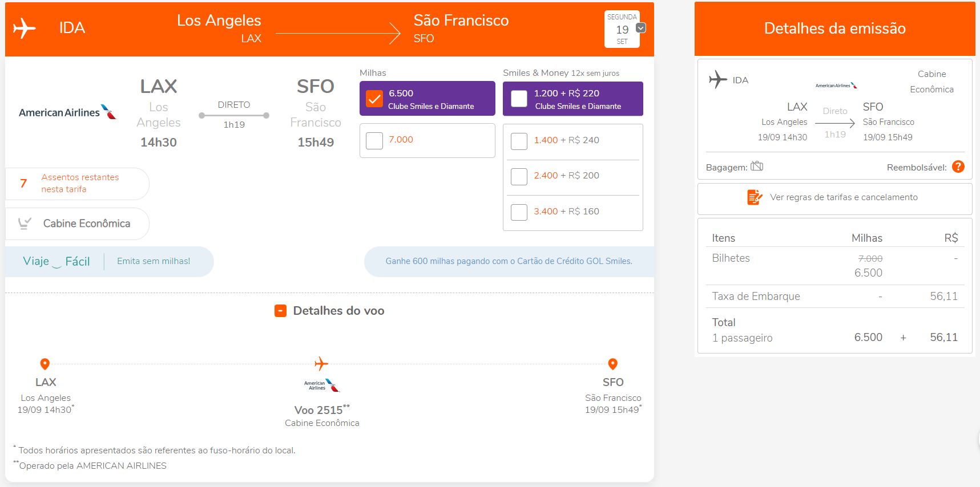Viewport: 980px width, 487px height.
Task: Uncheck the 6.500 Clube Smiles miles option
Action: point(374,99)
